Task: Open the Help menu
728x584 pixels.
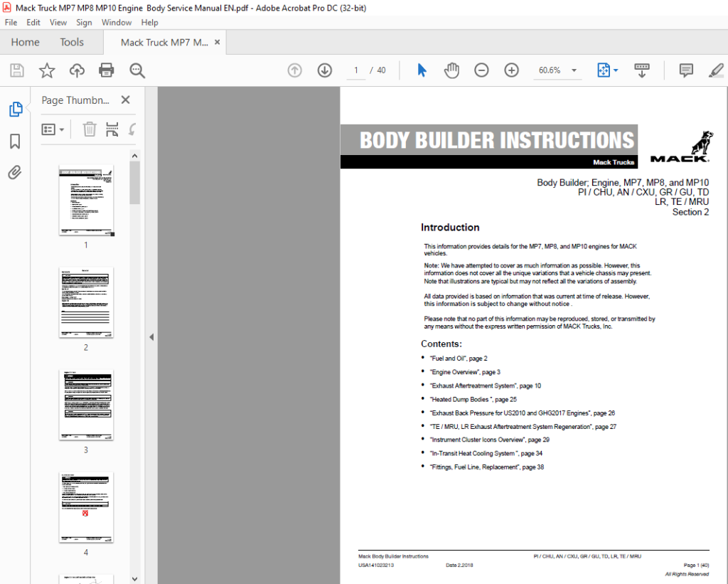Action: click(x=149, y=22)
